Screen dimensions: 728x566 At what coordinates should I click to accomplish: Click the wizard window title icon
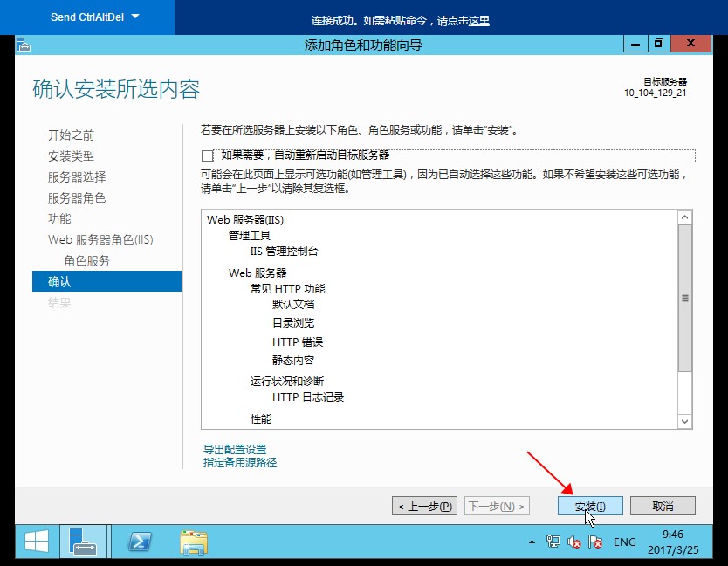click(x=24, y=45)
